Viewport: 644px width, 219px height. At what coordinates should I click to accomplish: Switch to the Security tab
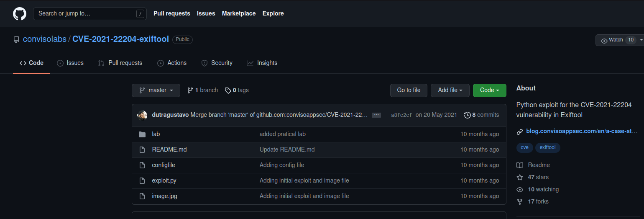tap(217, 63)
